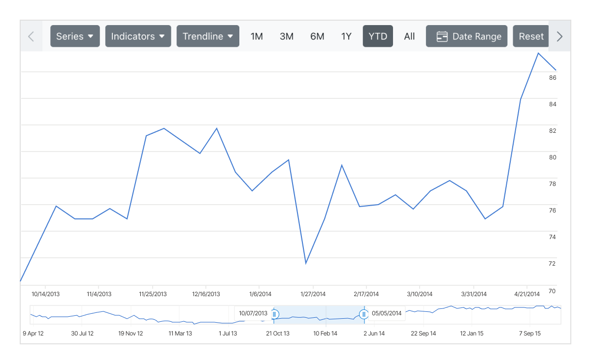Click the dropdown arrow on Indicators button
The height and width of the screenshot is (364, 591).
coord(163,36)
